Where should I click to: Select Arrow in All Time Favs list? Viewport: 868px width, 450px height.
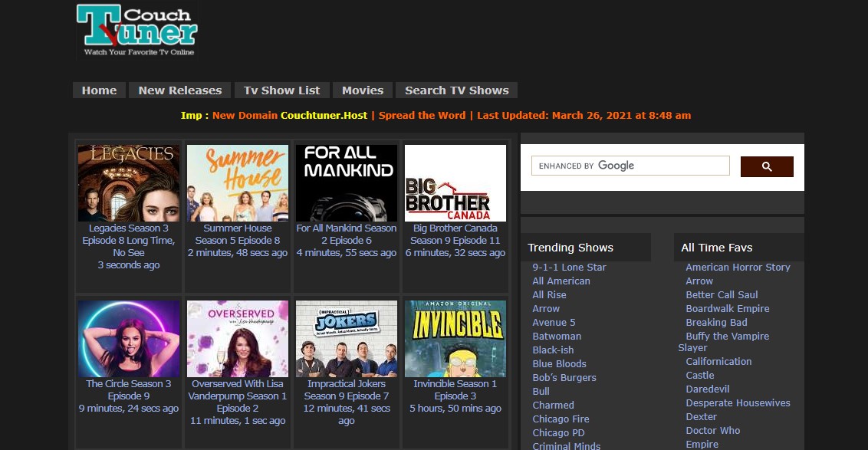click(699, 281)
